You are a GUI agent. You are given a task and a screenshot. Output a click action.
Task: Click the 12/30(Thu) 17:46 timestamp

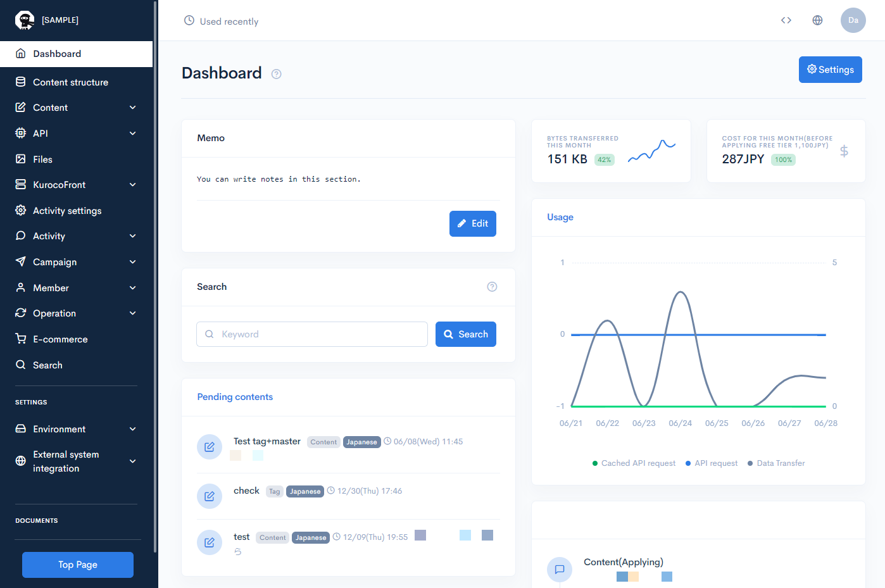370,491
